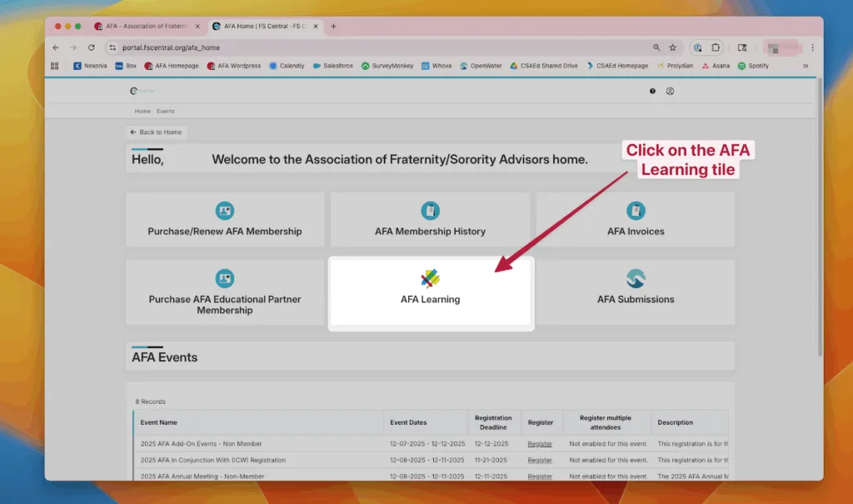Open the bookmarks apps grid icon
Viewport: 853px width, 504px height.
(x=54, y=66)
